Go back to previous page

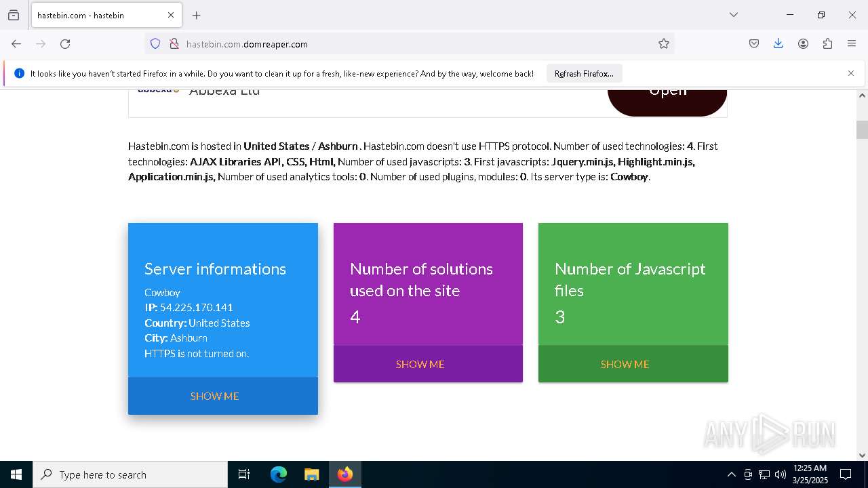click(16, 43)
